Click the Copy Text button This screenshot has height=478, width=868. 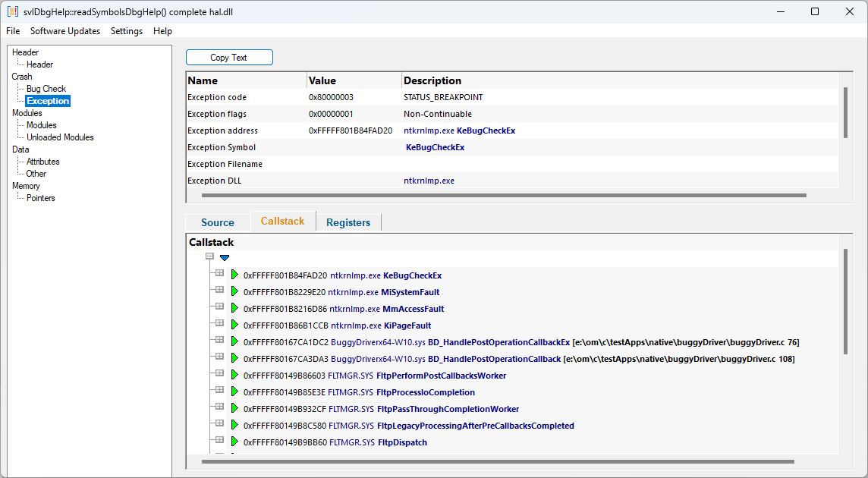click(229, 58)
